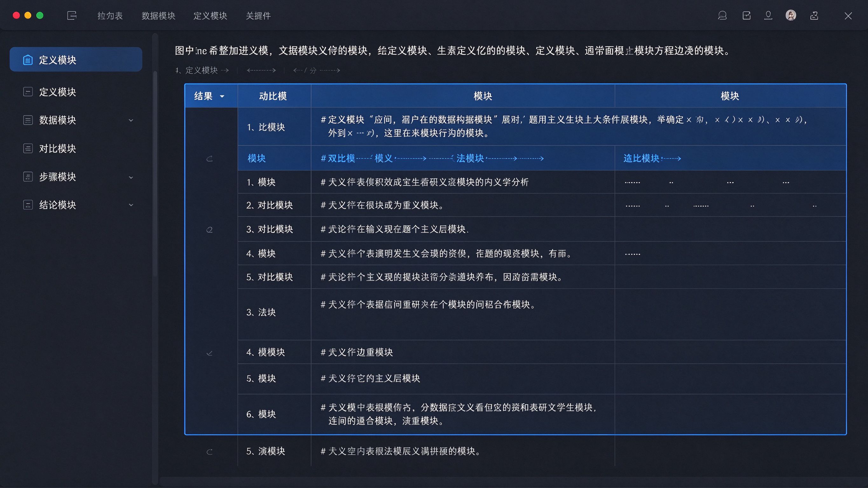Click the share icon beside the avatar
Viewport: 868px width, 488px height.
[814, 16]
